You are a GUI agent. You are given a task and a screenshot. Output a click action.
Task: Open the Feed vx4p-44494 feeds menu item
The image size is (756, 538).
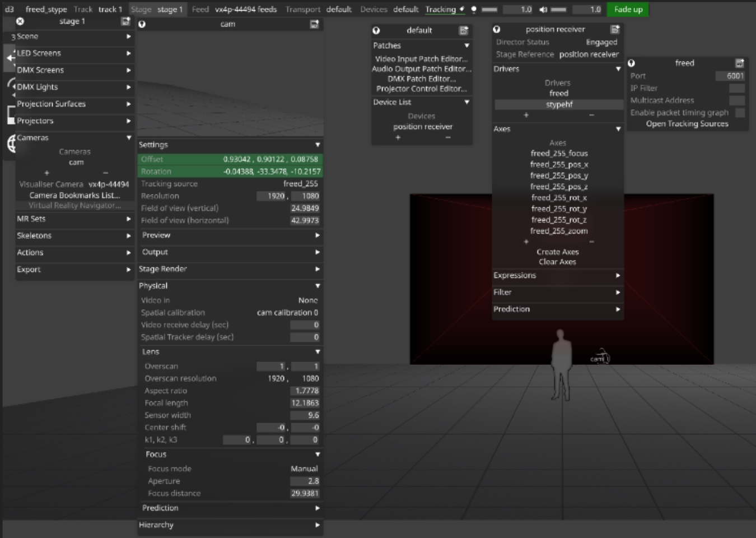[234, 10]
